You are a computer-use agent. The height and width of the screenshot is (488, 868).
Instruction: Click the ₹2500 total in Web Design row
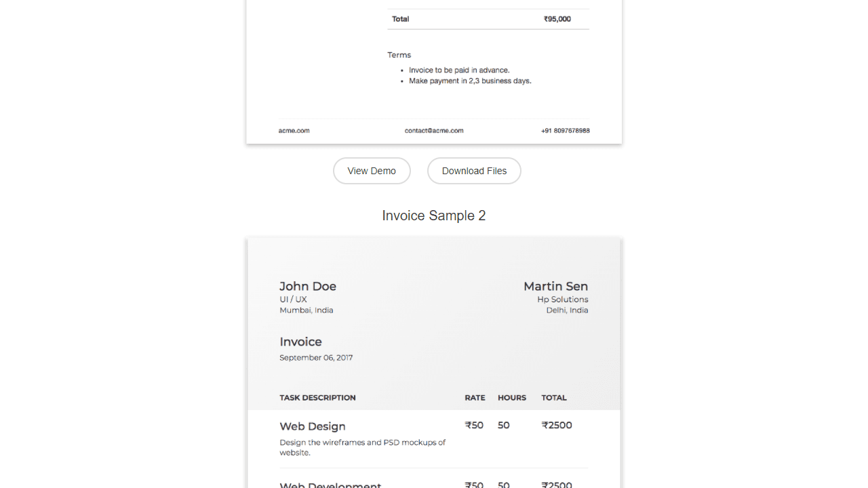pos(557,425)
